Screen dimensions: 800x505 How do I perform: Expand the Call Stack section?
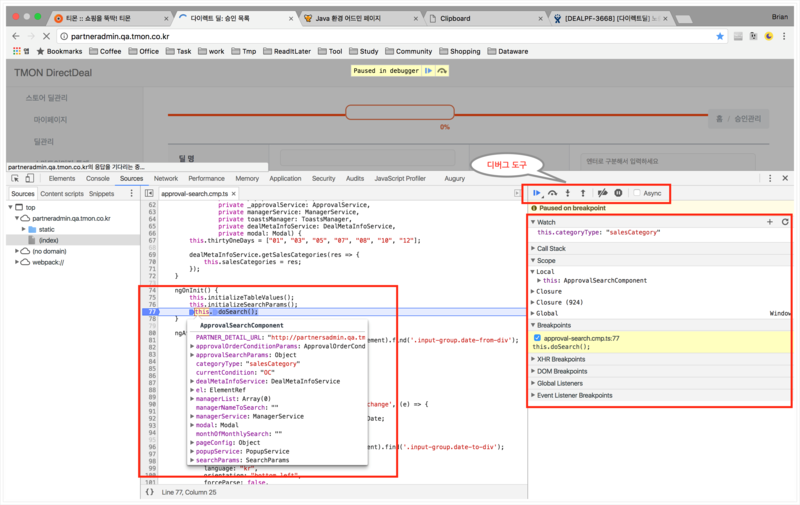tap(533, 248)
